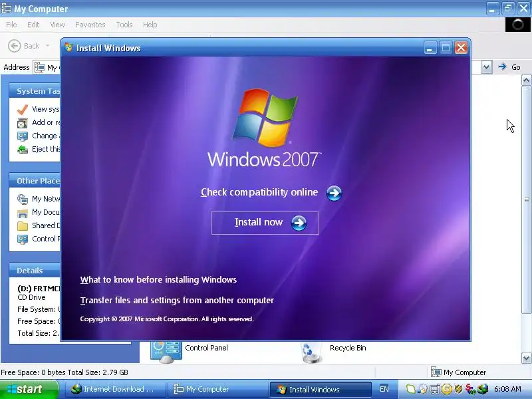This screenshot has width=532, height=399.
Task: Open Shared Documents folder icon
Action: [23, 226]
